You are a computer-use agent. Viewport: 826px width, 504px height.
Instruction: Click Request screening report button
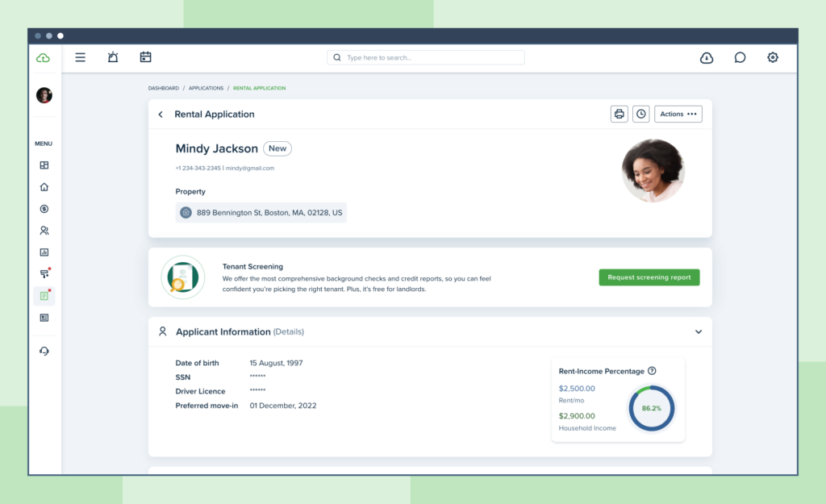pos(649,277)
